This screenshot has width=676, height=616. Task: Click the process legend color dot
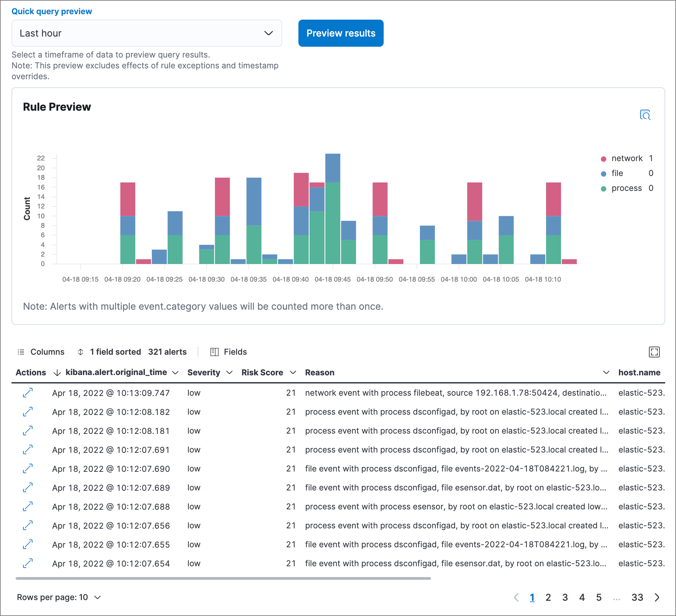pyautogui.click(x=603, y=189)
